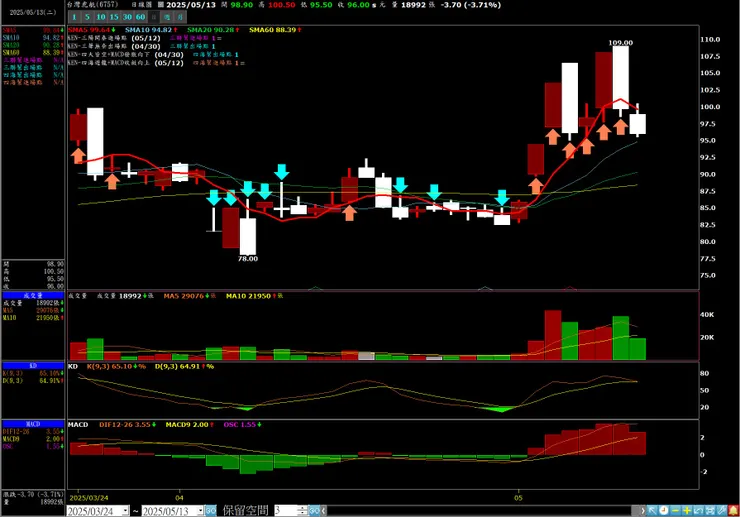Click GO button after reserved space field

314,510
